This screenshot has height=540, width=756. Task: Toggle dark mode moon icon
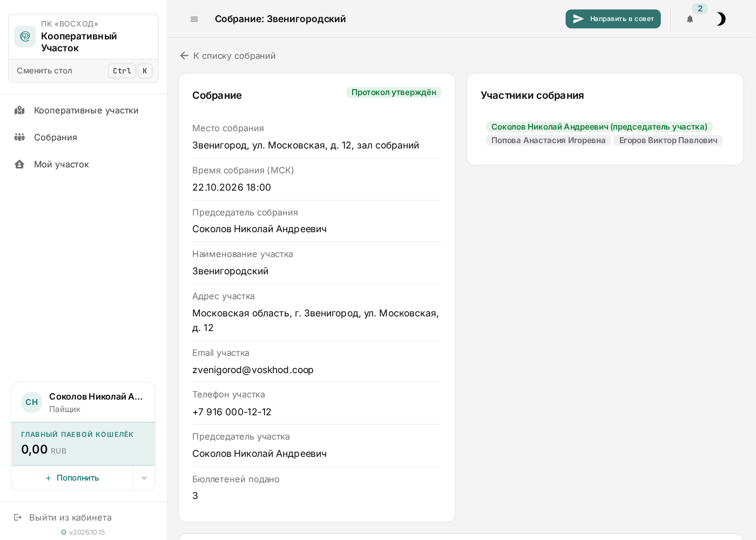click(720, 19)
